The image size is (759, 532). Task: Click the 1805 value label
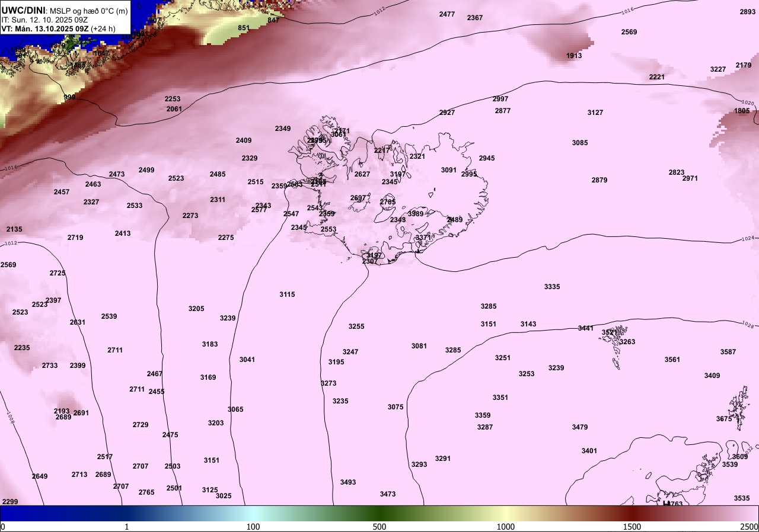coord(742,111)
